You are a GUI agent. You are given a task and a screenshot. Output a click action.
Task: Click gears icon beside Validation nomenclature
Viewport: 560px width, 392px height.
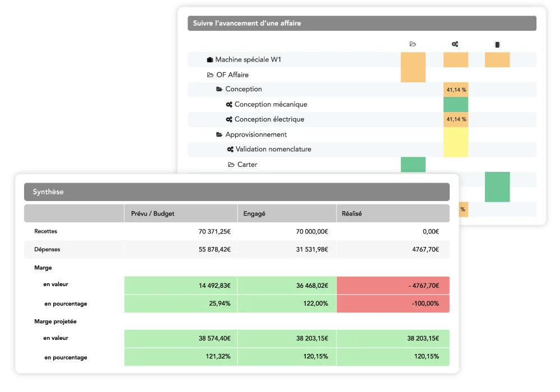230,150
